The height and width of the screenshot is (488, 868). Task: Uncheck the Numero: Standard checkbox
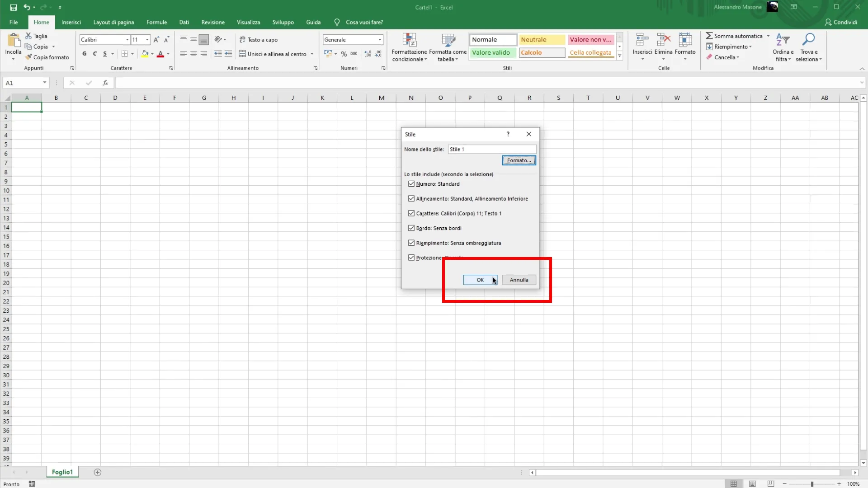coord(411,184)
